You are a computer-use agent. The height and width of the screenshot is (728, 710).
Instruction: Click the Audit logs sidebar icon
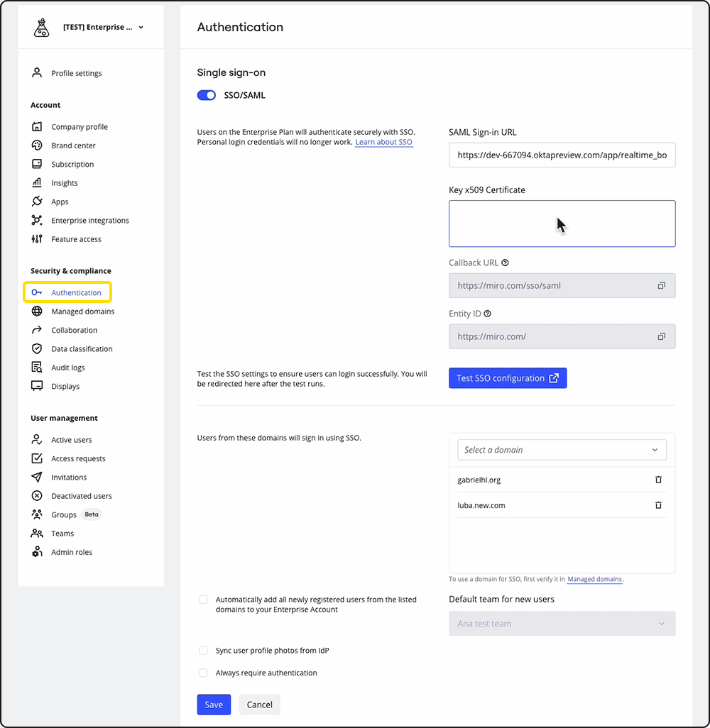tap(38, 368)
